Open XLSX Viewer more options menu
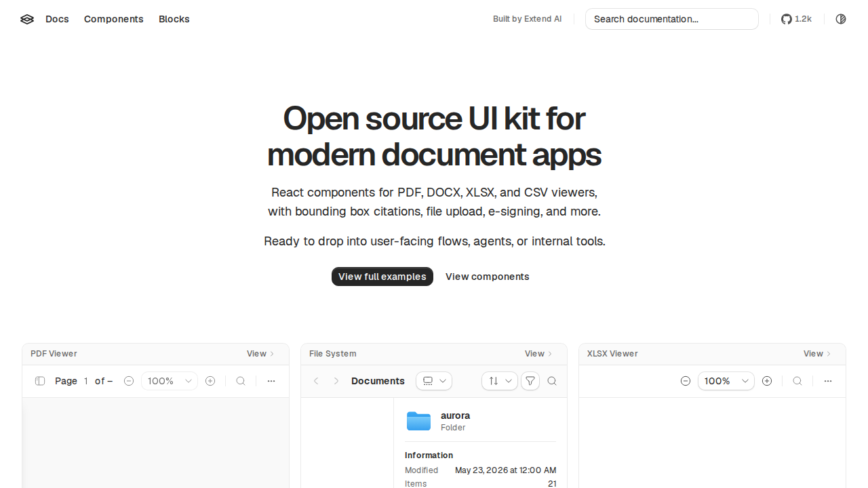This screenshot has width=868, height=488. point(828,381)
